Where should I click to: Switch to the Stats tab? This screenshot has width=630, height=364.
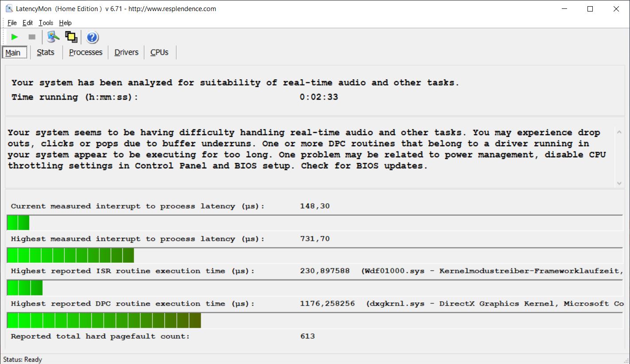click(46, 52)
